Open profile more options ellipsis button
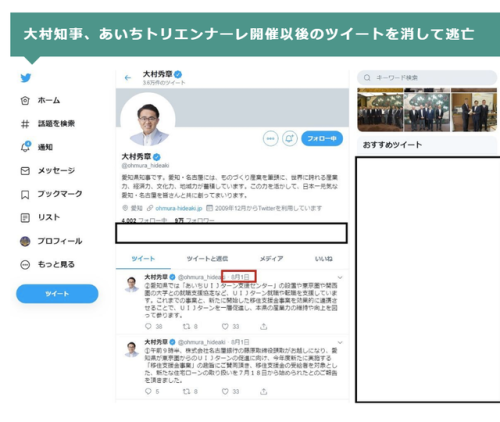The image size is (500, 422). (270, 138)
